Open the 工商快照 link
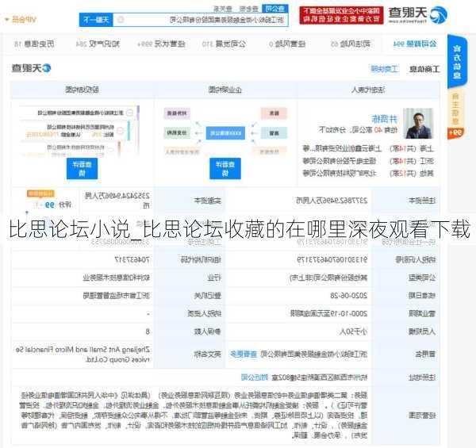Viewport: 476px width, 448px height. click(x=384, y=69)
